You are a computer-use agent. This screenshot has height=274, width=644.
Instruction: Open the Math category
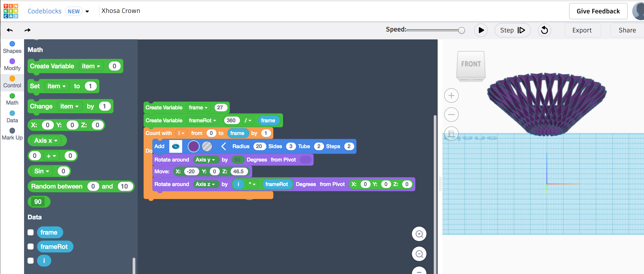tap(12, 99)
